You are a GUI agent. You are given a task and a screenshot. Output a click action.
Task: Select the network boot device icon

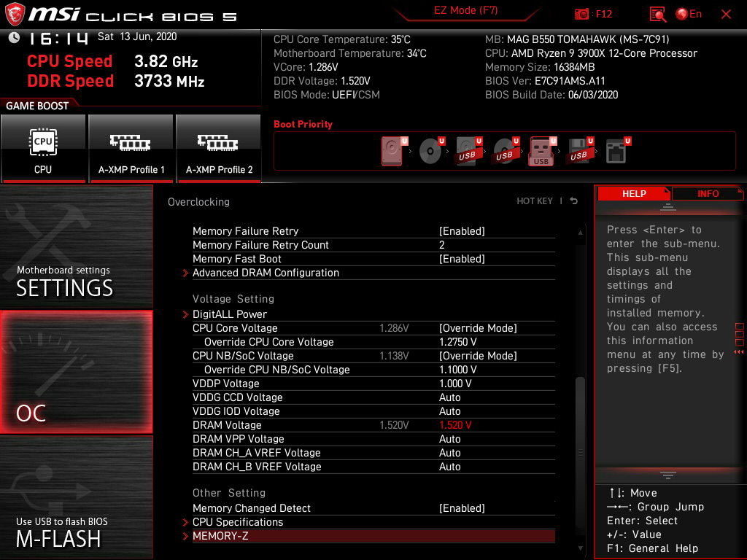tap(617, 151)
